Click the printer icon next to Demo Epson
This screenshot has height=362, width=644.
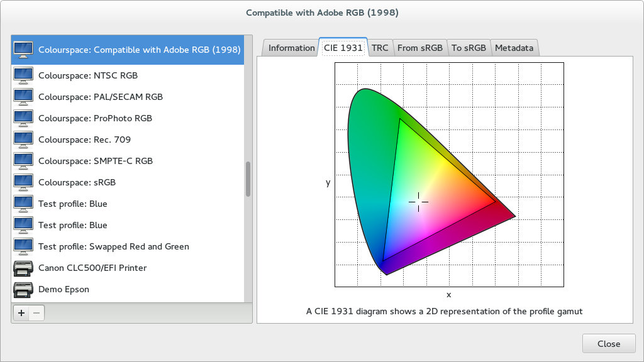[x=23, y=289]
